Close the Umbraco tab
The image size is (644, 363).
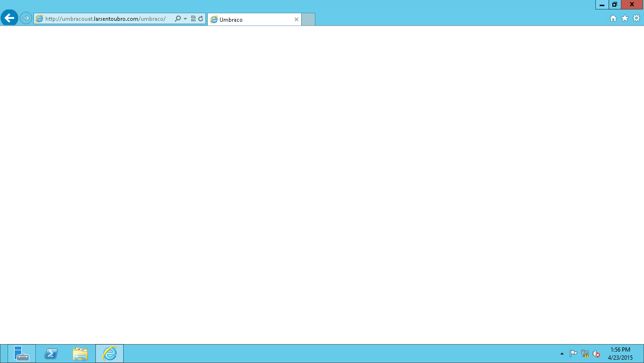[297, 19]
